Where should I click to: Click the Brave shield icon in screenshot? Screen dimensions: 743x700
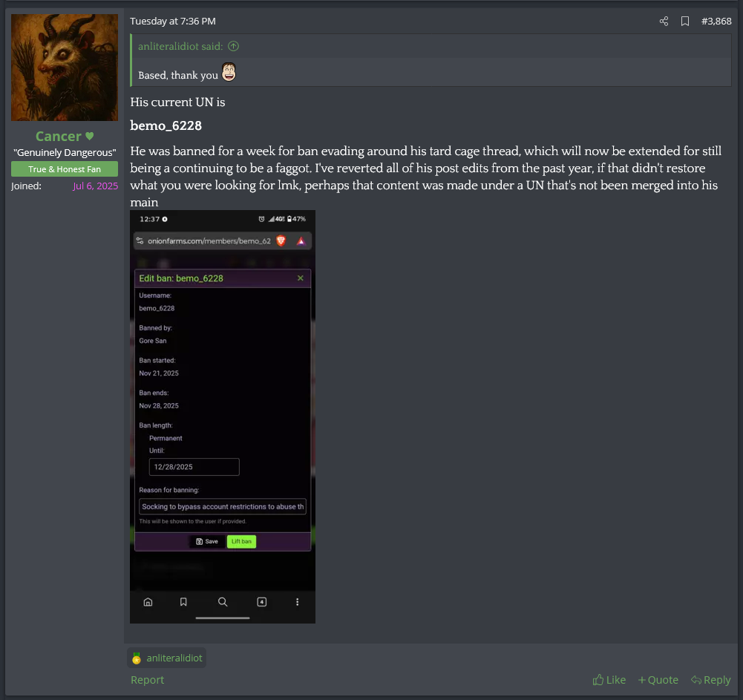click(x=281, y=241)
